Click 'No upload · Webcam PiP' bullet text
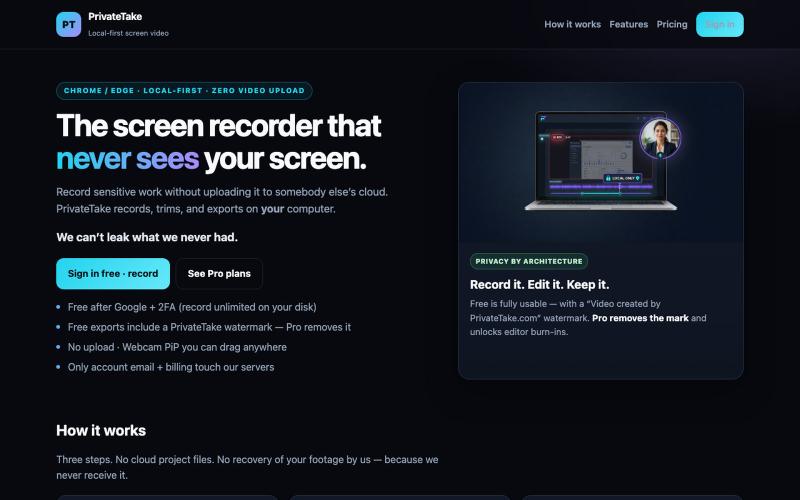This screenshot has width=800, height=500. (177, 347)
